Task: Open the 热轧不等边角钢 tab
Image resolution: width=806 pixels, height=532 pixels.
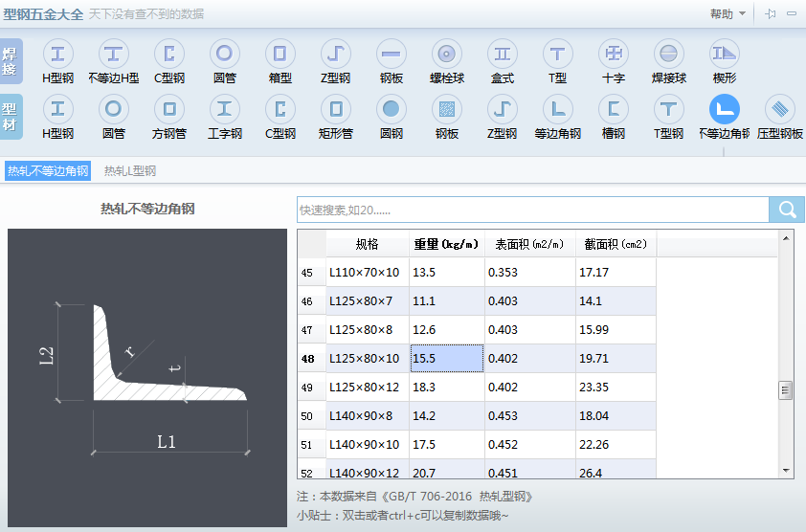Action: tap(48, 170)
